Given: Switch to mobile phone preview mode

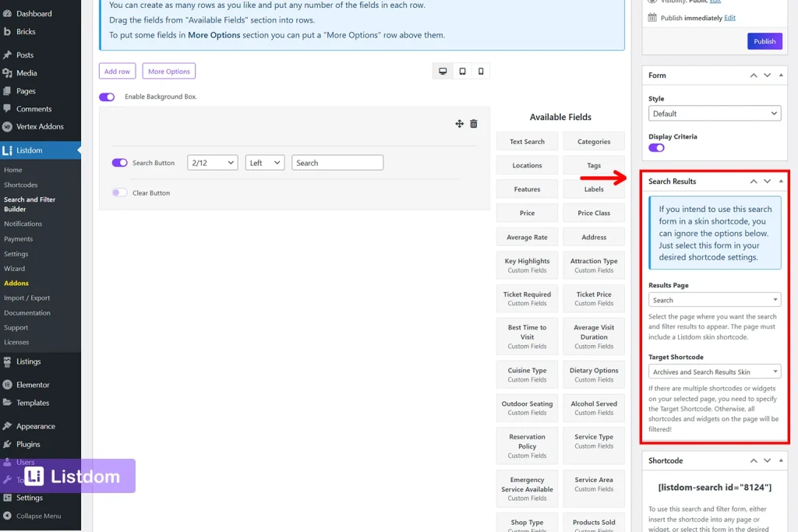Looking at the screenshot, I should tap(481, 70).
